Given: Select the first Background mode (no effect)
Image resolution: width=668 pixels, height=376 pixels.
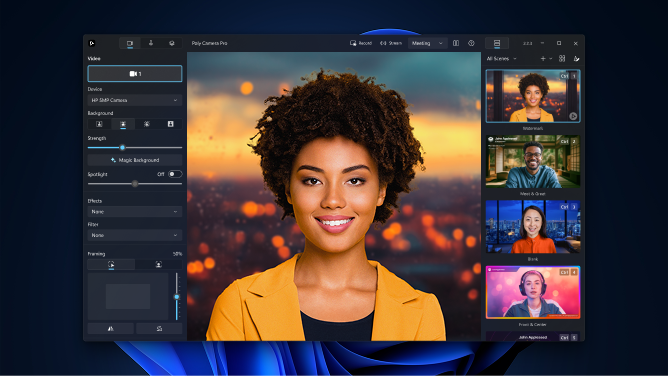Looking at the screenshot, I should point(99,124).
